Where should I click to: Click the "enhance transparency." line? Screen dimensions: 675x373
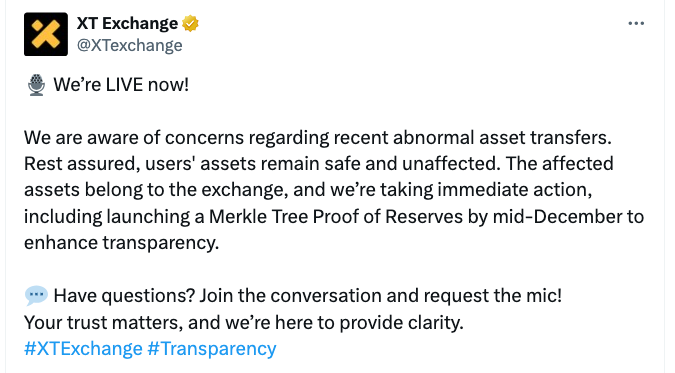click(121, 243)
